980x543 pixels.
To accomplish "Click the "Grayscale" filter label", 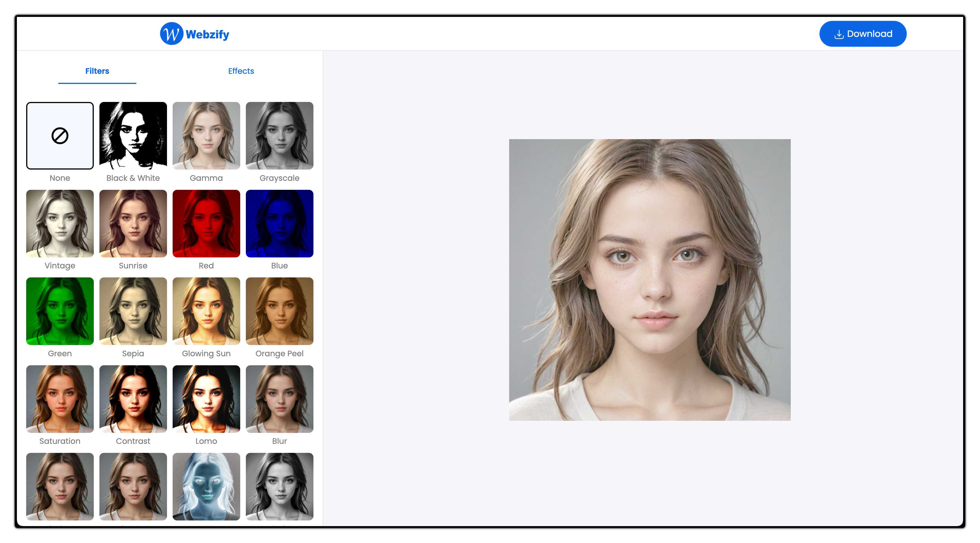I will [x=279, y=178].
